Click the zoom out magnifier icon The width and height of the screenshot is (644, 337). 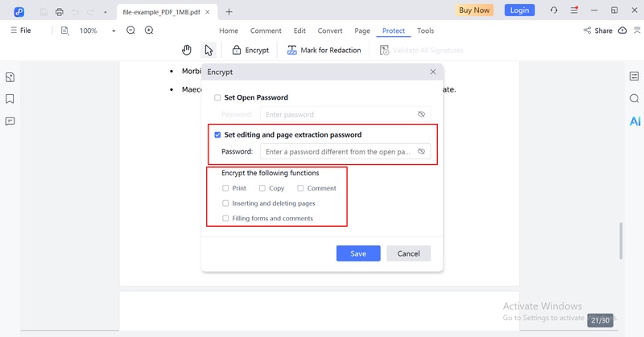tap(130, 31)
